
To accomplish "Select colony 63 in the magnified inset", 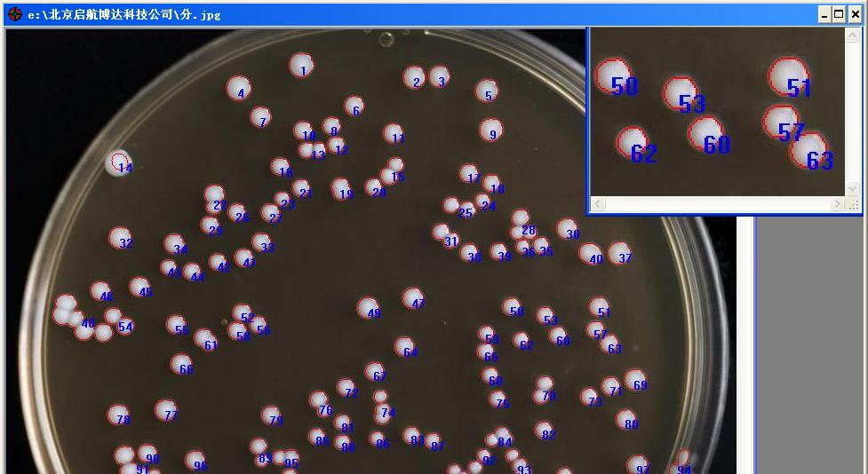I will 808,150.
